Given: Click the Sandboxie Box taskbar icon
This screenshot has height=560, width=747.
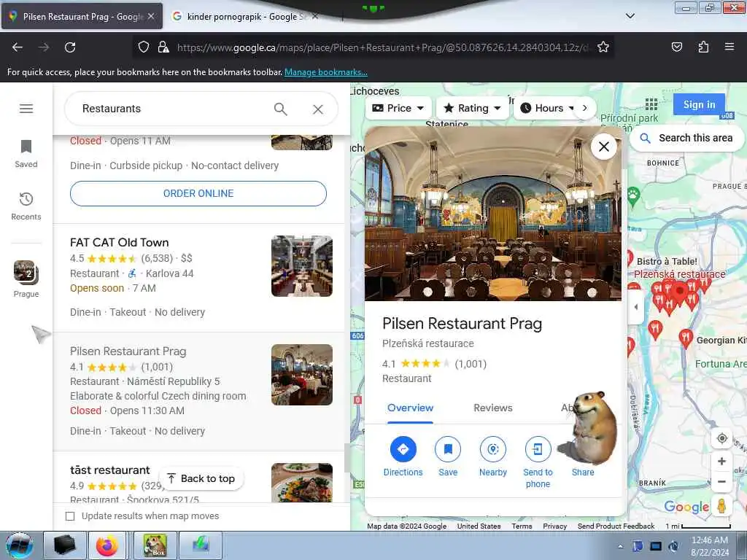Looking at the screenshot, I should 155,545.
